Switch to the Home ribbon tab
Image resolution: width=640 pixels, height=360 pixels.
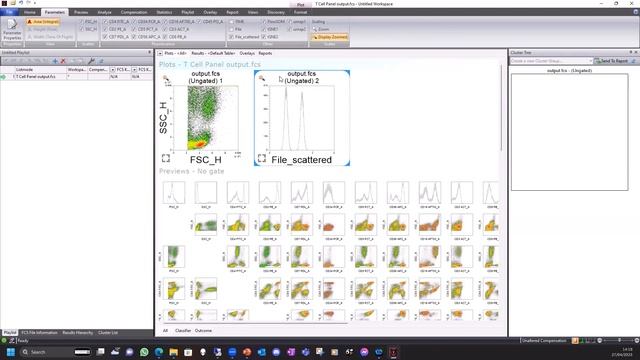click(29, 12)
